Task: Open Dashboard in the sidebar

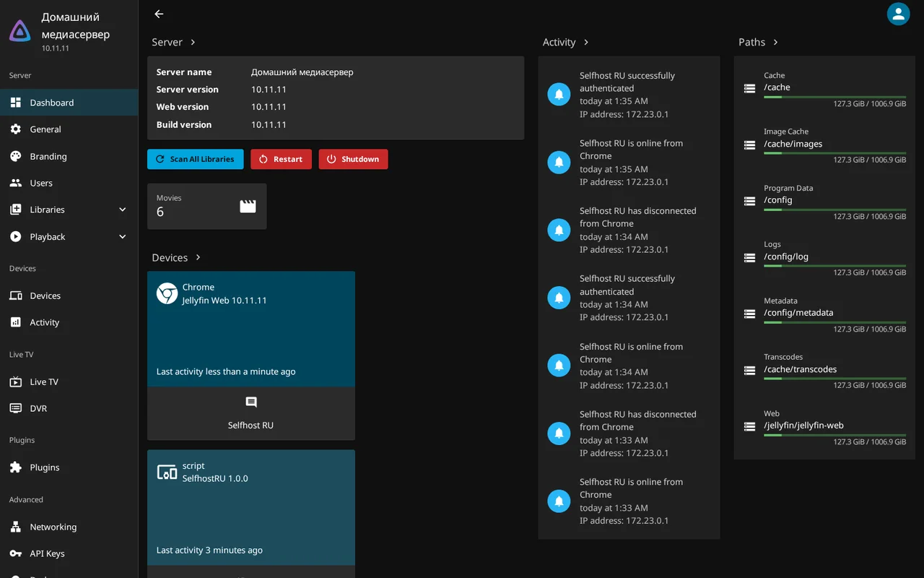Action: (69, 103)
